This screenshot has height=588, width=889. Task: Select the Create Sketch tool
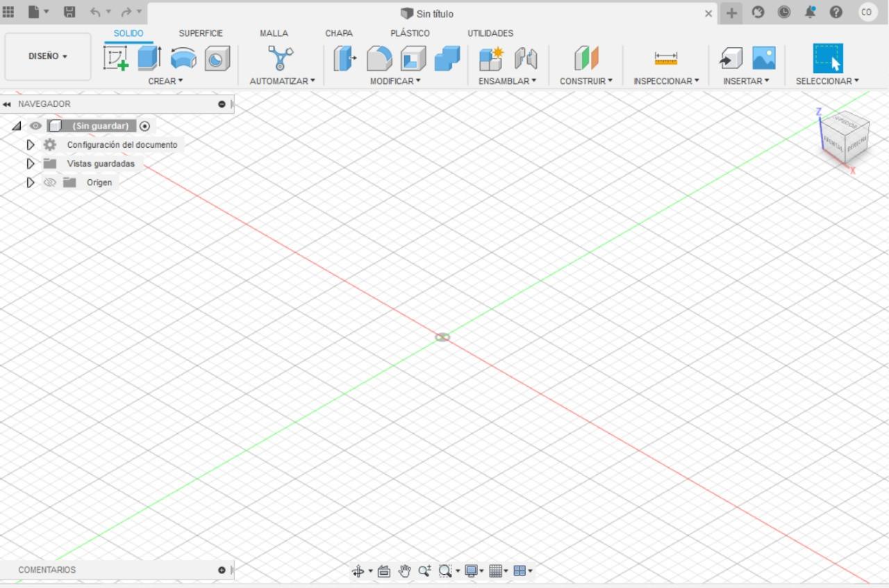point(116,58)
